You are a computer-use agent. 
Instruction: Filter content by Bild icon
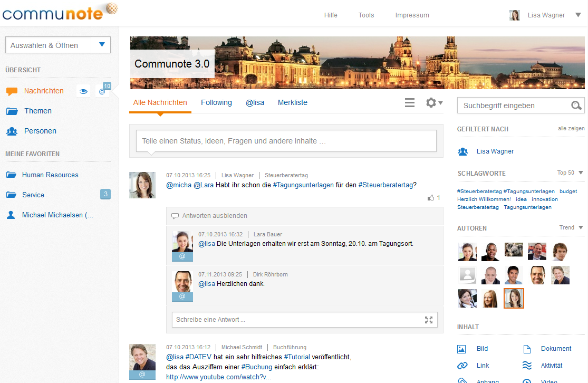coord(461,349)
